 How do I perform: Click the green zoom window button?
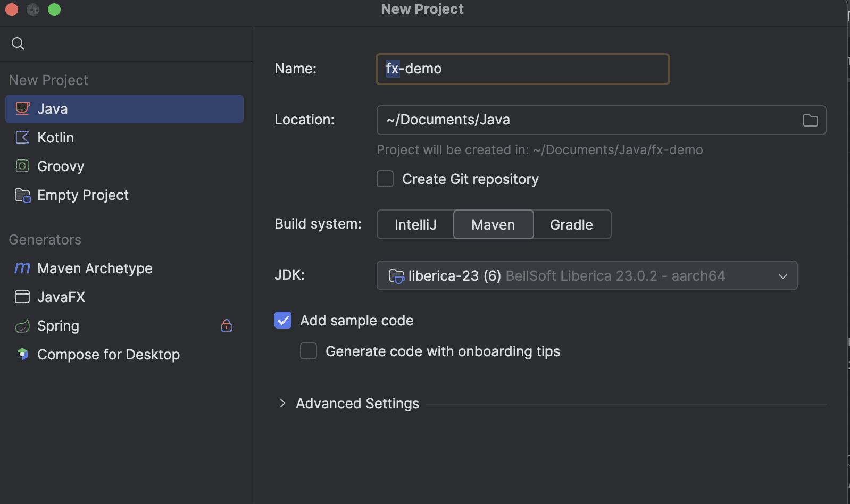click(x=54, y=10)
